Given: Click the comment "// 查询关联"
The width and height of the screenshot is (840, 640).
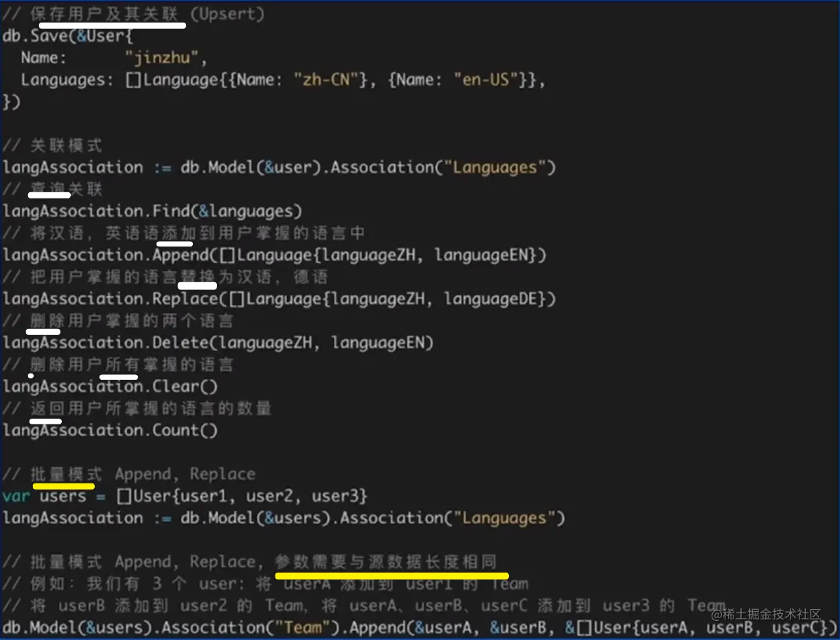Looking at the screenshot, I should point(53,190).
